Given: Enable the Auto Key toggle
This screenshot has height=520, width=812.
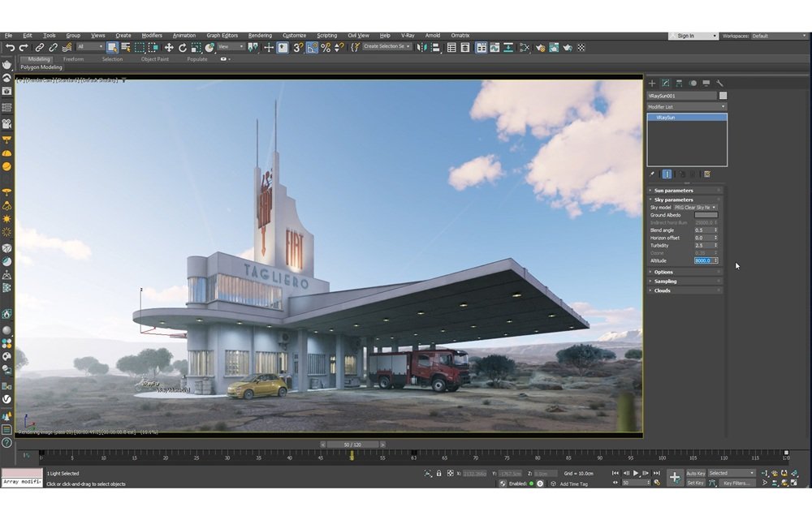Looking at the screenshot, I should click(695, 473).
